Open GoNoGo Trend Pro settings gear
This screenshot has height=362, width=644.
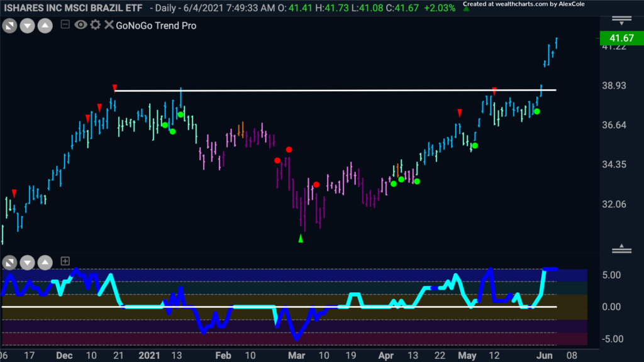[96, 25]
